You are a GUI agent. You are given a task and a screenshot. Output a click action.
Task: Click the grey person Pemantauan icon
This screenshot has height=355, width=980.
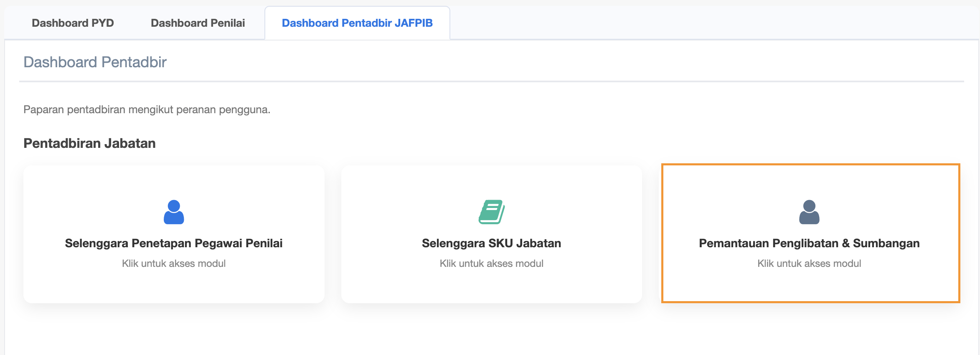[x=809, y=212]
